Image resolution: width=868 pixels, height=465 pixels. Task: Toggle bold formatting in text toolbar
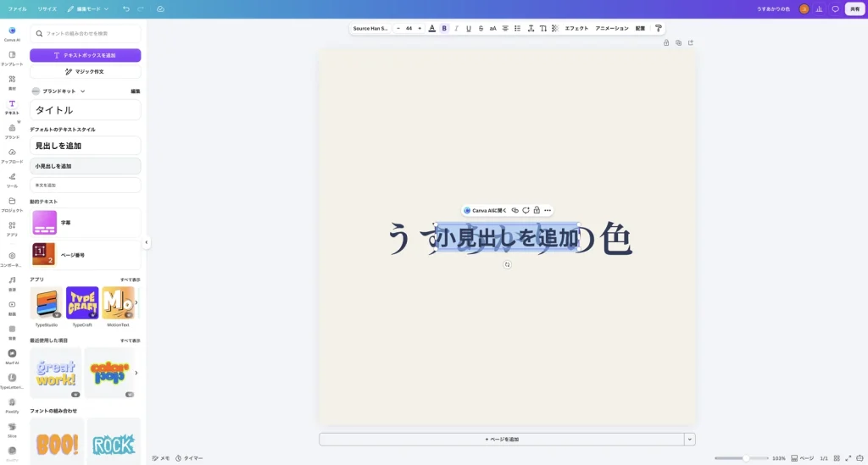pyautogui.click(x=444, y=28)
